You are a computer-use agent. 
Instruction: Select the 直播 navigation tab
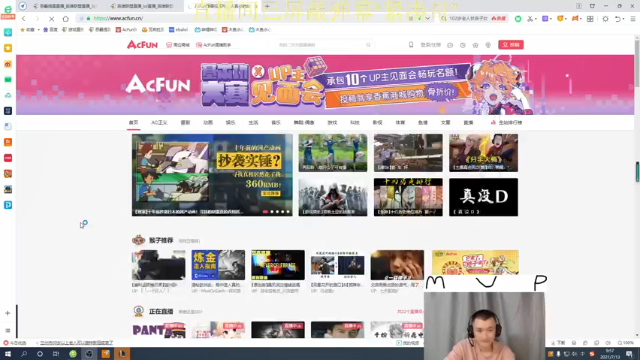click(468, 122)
